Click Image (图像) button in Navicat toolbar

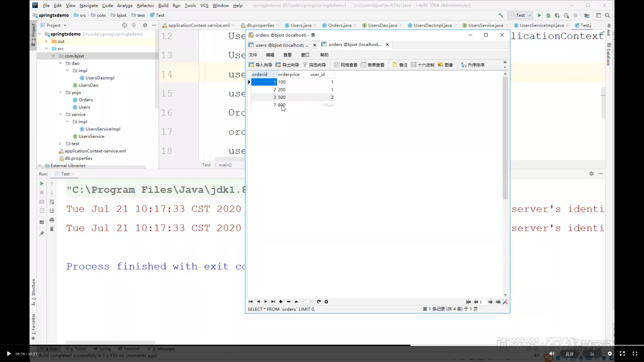point(445,65)
